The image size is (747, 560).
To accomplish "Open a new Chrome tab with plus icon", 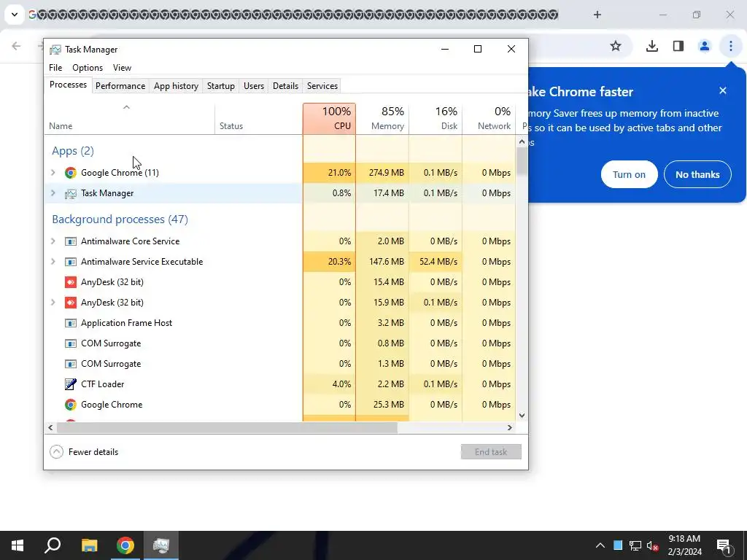I will [x=597, y=15].
